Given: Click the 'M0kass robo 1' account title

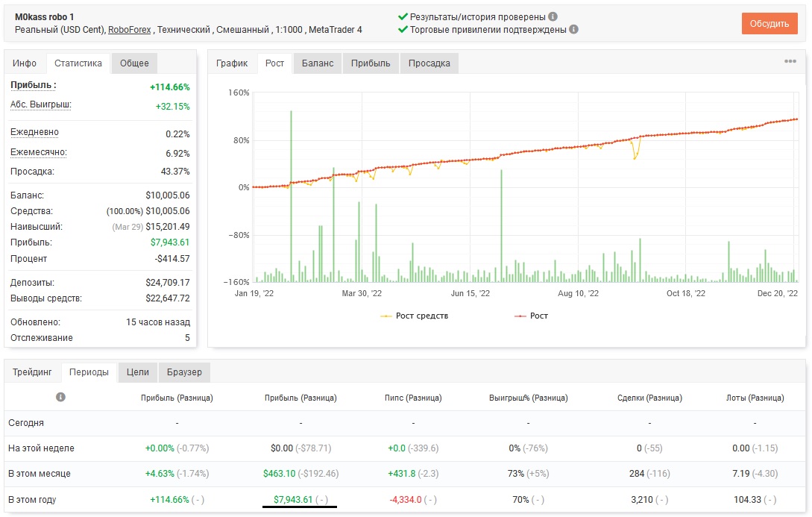Looking at the screenshot, I should [x=45, y=16].
